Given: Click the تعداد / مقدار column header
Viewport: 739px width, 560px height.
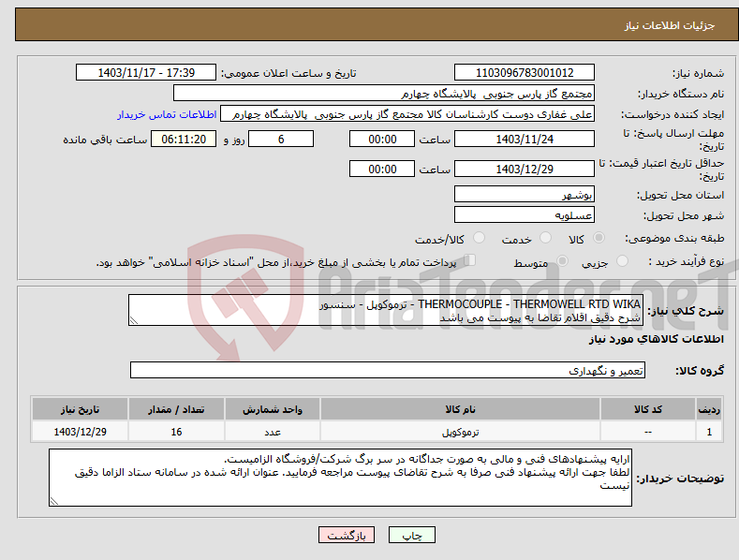Looking at the screenshot, I should (x=176, y=409).
